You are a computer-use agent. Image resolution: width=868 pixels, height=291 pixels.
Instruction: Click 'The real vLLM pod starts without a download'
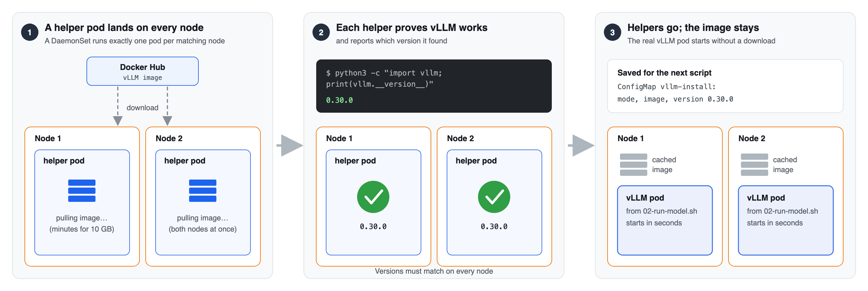click(701, 41)
